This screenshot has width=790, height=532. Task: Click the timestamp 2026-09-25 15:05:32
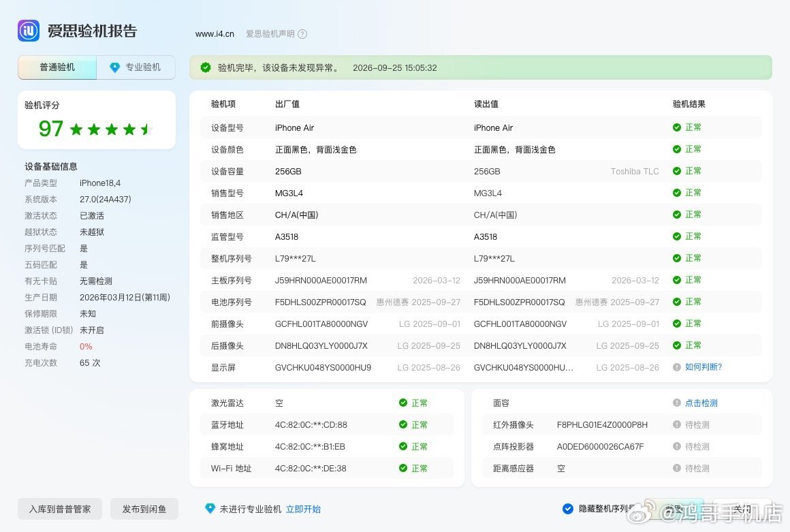click(x=394, y=67)
